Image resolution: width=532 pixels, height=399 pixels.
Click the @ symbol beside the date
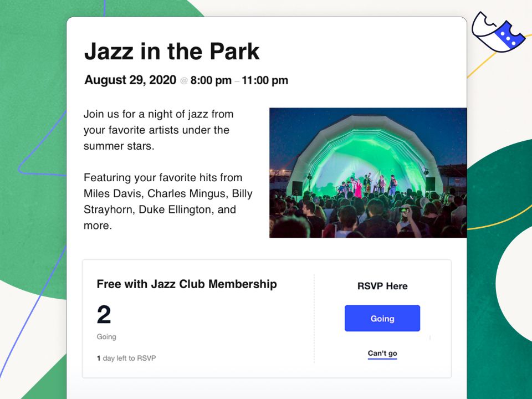pyautogui.click(x=183, y=81)
